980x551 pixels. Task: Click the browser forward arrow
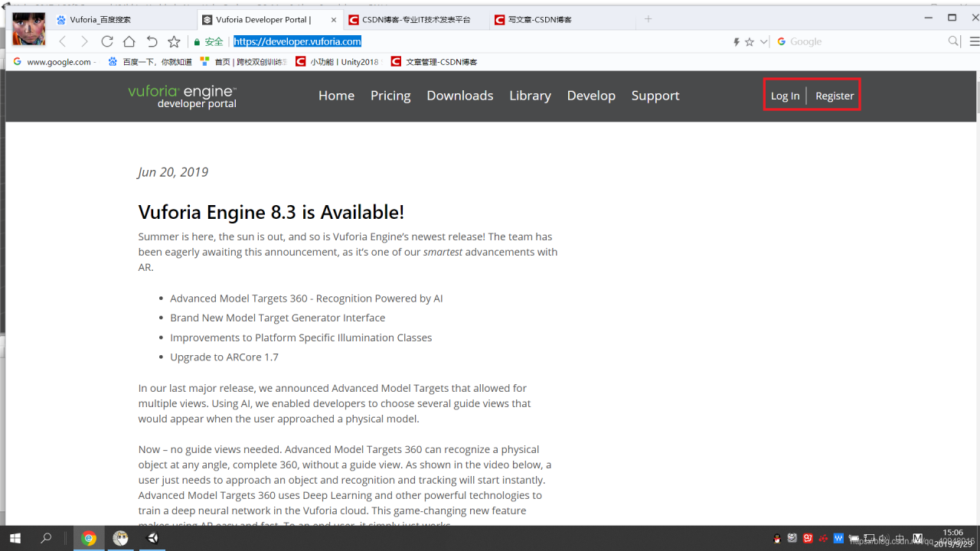(x=84, y=41)
